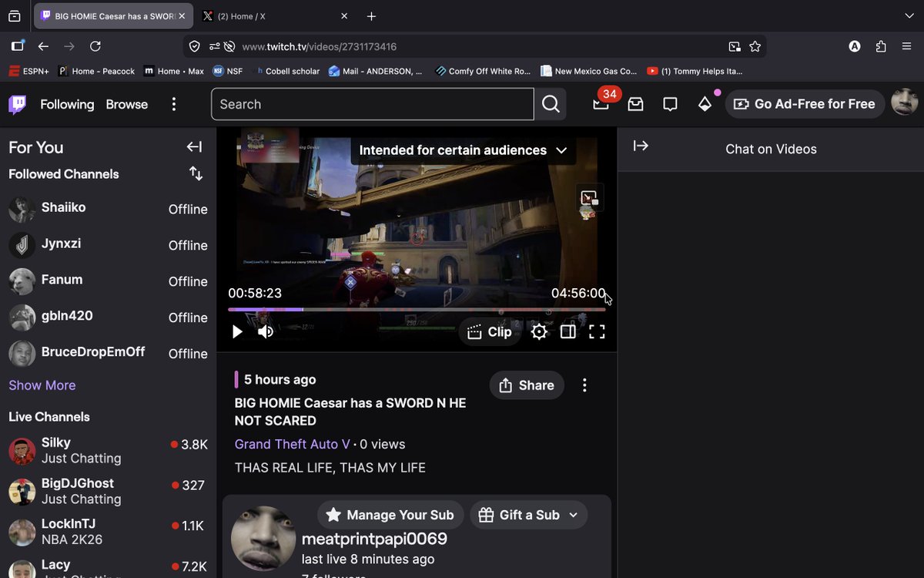Open Tommy Helps Ita... YouTube bookmark
The width and height of the screenshot is (924, 578).
point(695,71)
